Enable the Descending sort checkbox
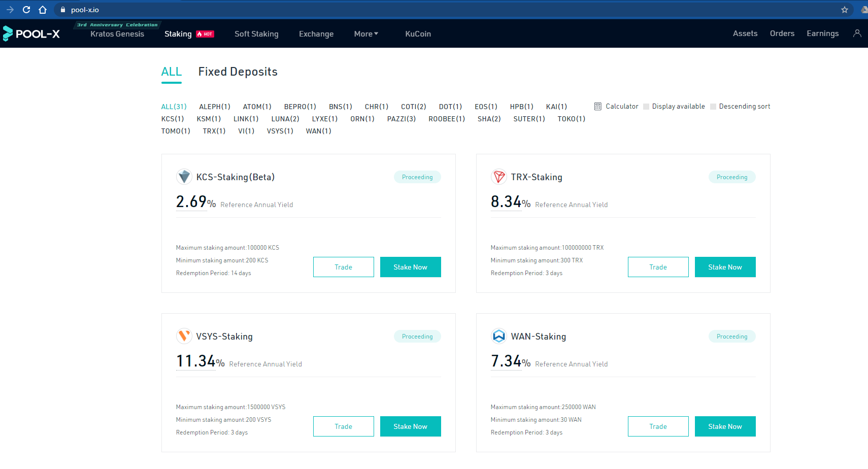The width and height of the screenshot is (868, 469). [x=713, y=107]
